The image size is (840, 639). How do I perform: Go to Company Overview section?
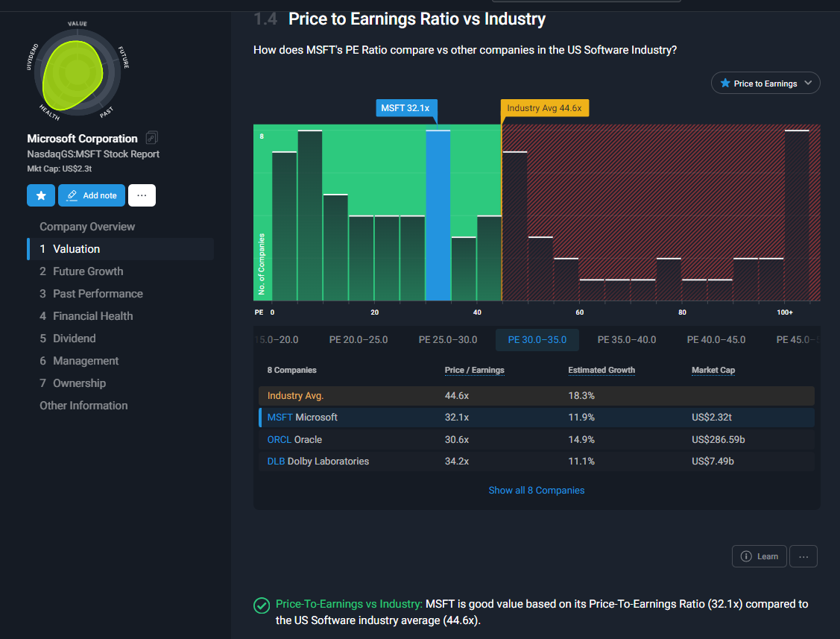pos(87,227)
